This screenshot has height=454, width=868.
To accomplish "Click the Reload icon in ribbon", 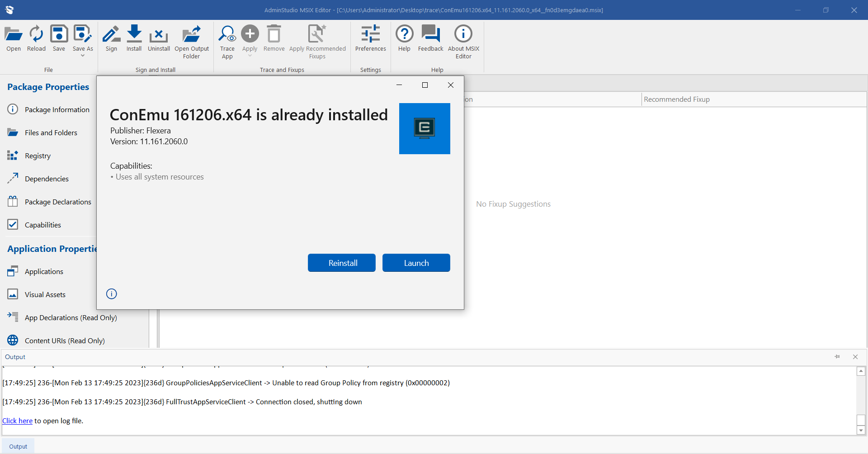I will 36,35.
